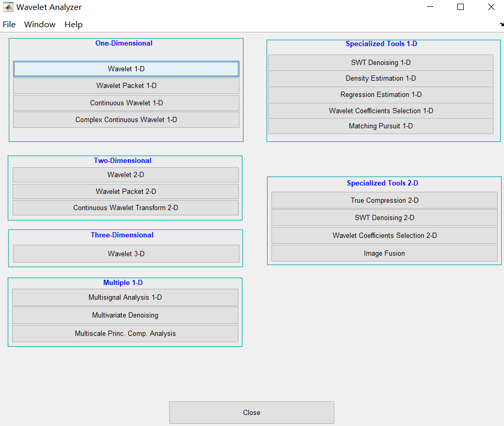Click the Wavelet Analyzer window title
504x426 pixels.
tap(49, 7)
